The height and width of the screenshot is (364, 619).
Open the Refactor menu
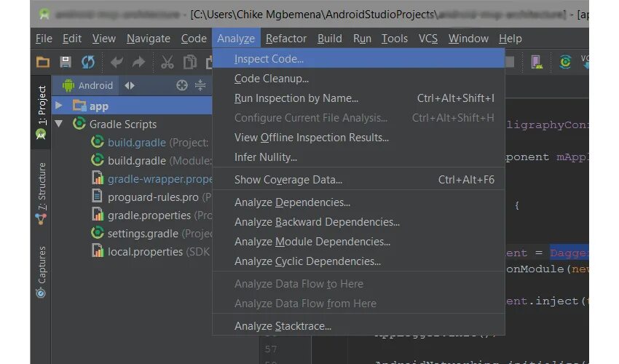[286, 39]
